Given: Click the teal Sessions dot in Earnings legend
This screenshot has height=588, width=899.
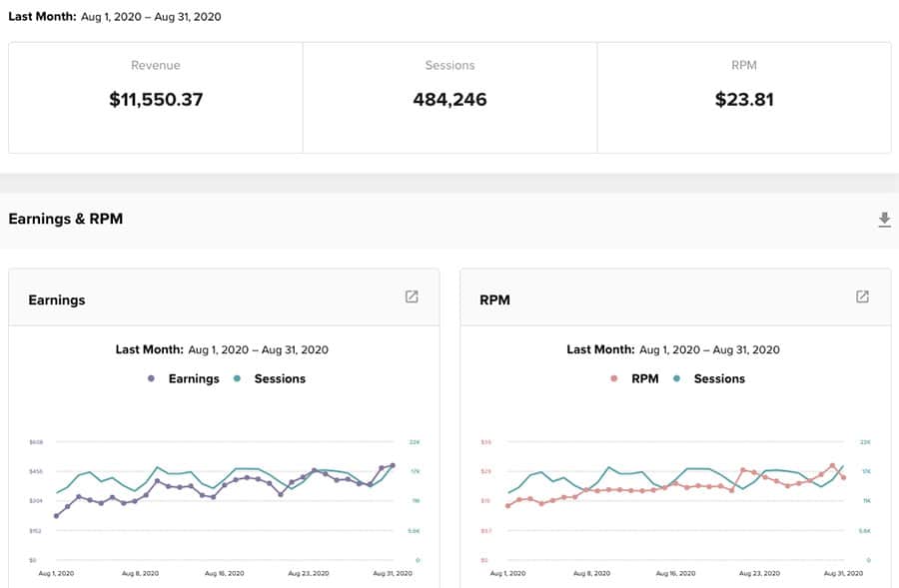Looking at the screenshot, I should [x=238, y=378].
